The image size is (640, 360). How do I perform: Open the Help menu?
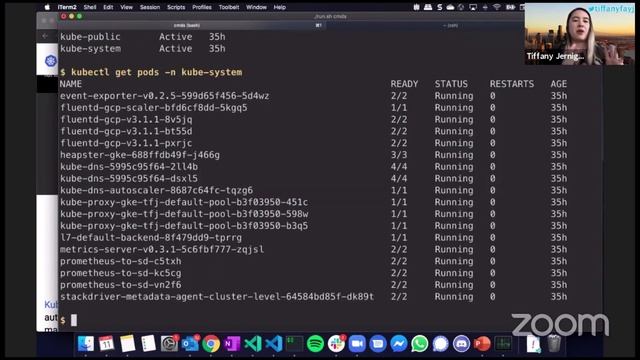click(280, 7)
